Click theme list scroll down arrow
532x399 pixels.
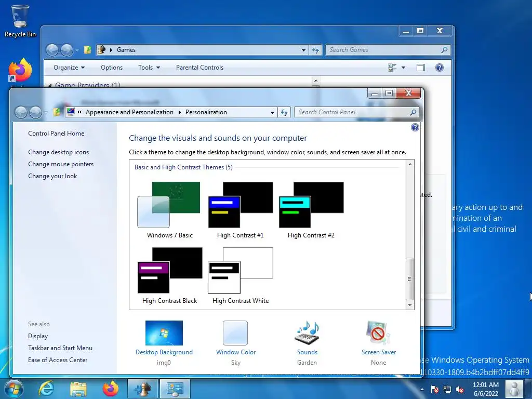[410, 305]
